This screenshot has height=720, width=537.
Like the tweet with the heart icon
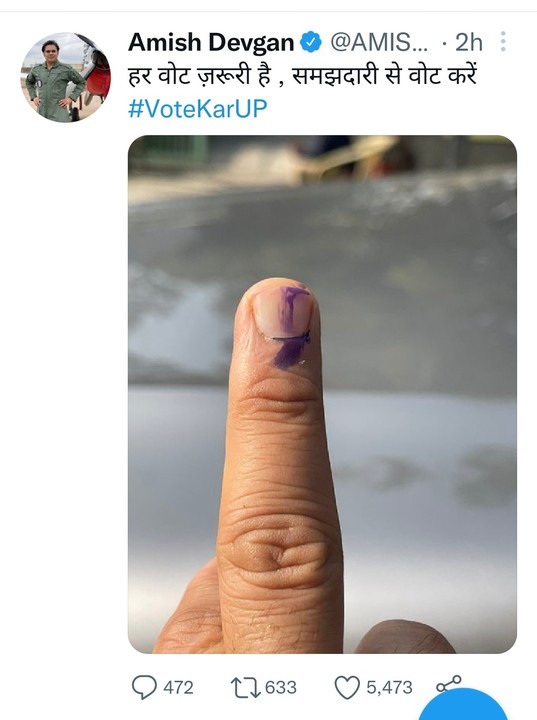pos(347,687)
